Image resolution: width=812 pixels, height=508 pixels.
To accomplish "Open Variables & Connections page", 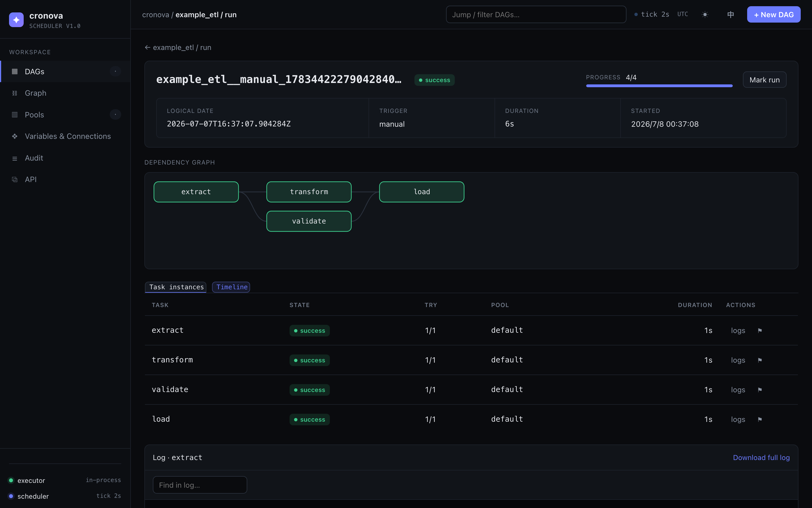I will pyautogui.click(x=65, y=136).
